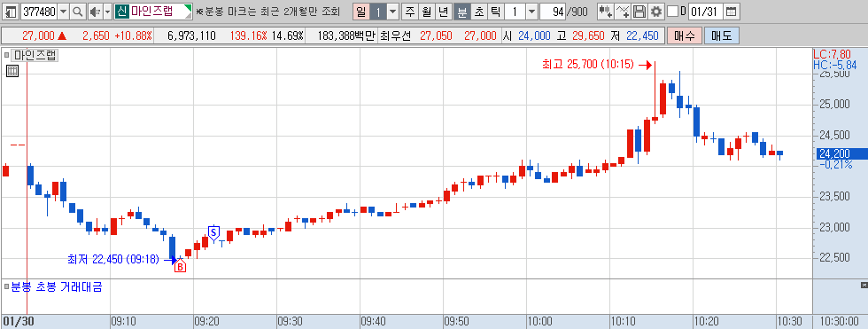Click the 01/31 date input field

point(705,12)
